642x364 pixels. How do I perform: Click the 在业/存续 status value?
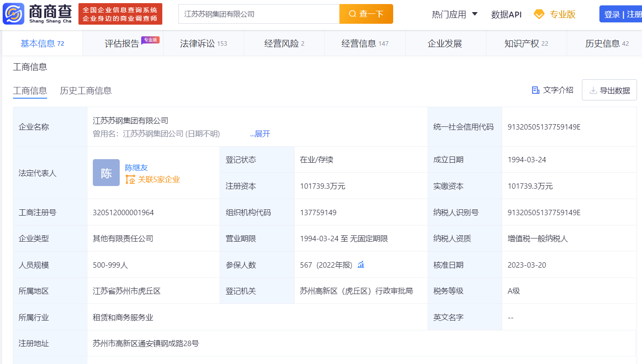(317, 160)
